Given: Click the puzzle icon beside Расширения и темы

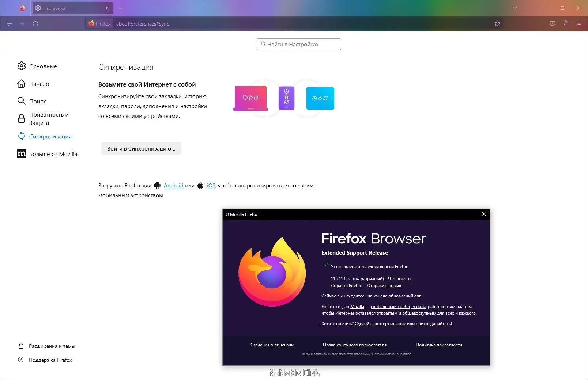Looking at the screenshot, I should coord(21,346).
